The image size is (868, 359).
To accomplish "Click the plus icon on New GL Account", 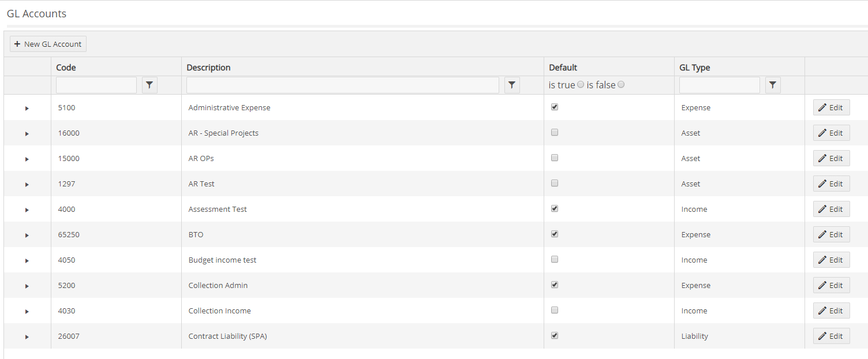I will click(17, 43).
